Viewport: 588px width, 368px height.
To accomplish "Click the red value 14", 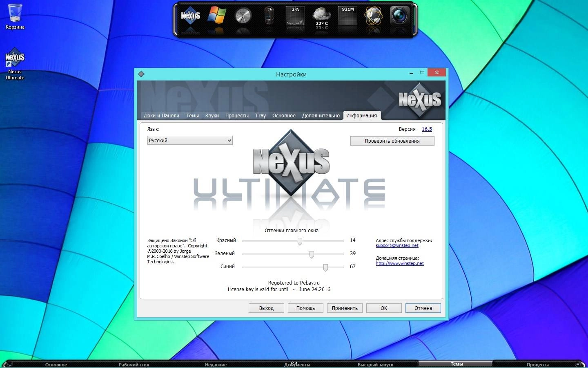I will (x=352, y=240).
